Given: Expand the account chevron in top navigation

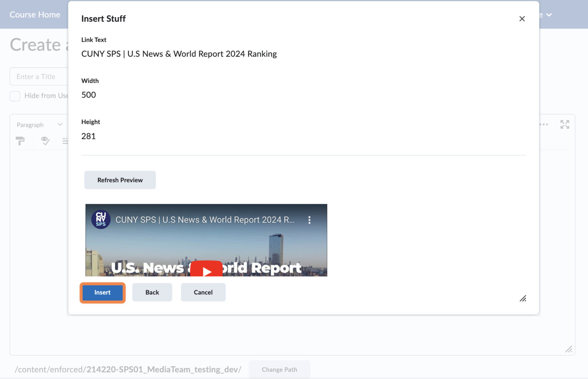Looking at the screenshot, I should pyautogui.click(x=549, y=15).
